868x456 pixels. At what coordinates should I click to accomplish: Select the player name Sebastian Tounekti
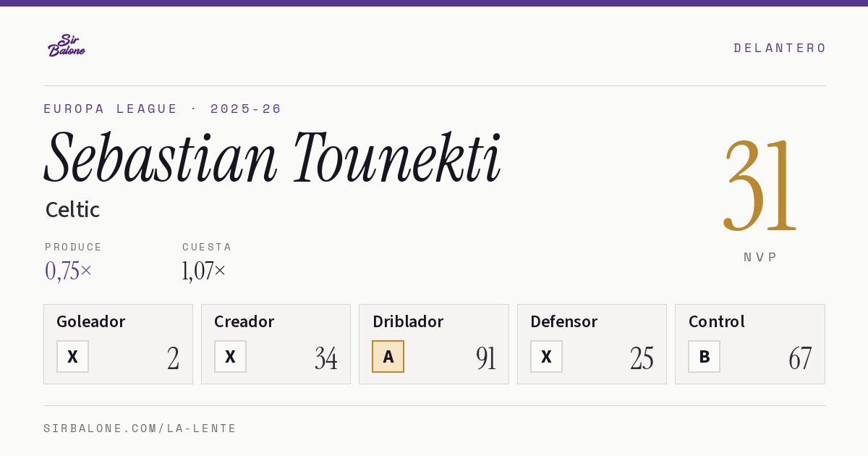pos(272,158)
